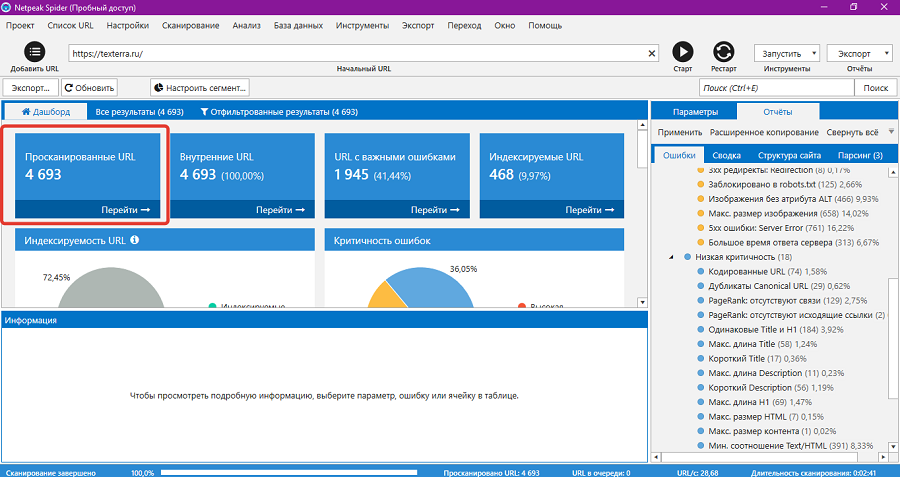This screenshot has width=900, height=477.
Task: Open the Экспорт menu in menu bar
Action: pos(418,25)
